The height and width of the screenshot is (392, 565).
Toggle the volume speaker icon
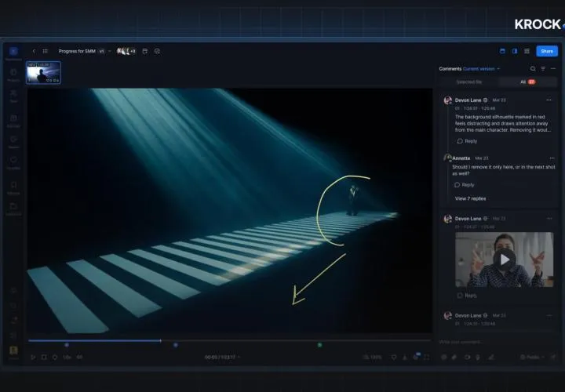coord(79,357)
